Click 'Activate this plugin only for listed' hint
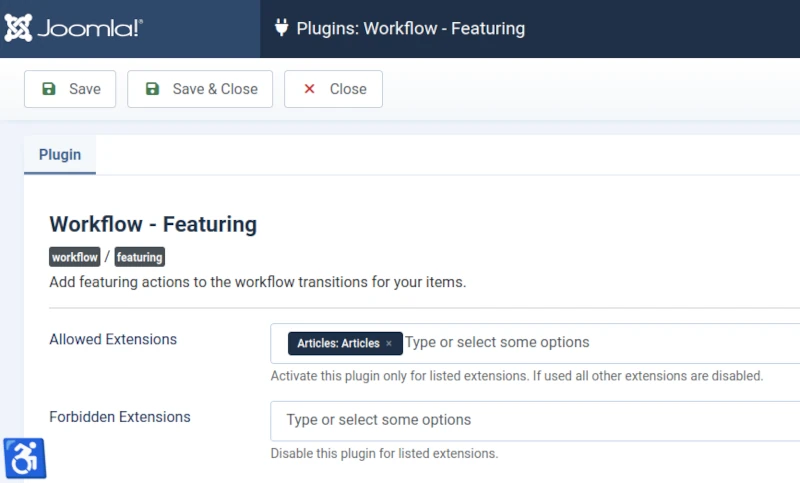The width and height of the screenshot is (800, 483). (x=517, y=376)
